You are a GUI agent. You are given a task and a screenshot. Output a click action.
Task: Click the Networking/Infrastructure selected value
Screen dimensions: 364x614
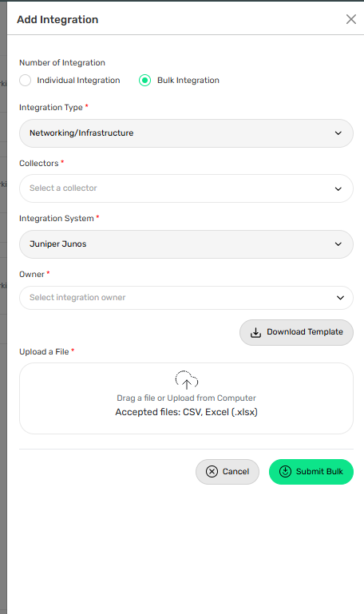(x=81, y=133)
